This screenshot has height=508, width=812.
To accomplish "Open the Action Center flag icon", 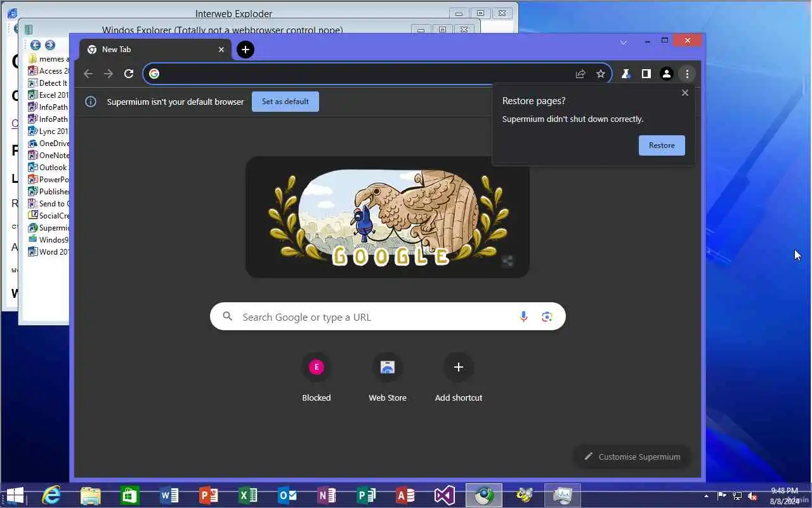I will [x=722, y=495].
